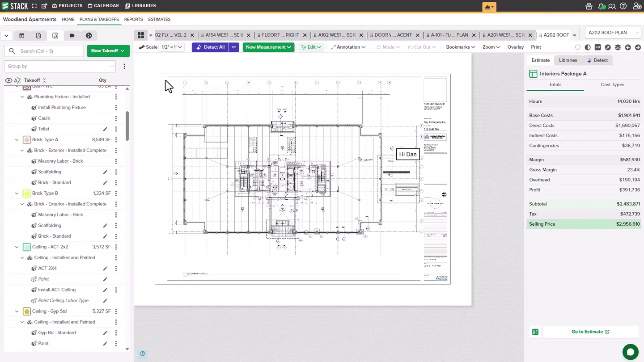Toggle A-Z sort in takeoff header
Image resolution: width=644 pixels, height=362 pixels.
pos(17,80)
